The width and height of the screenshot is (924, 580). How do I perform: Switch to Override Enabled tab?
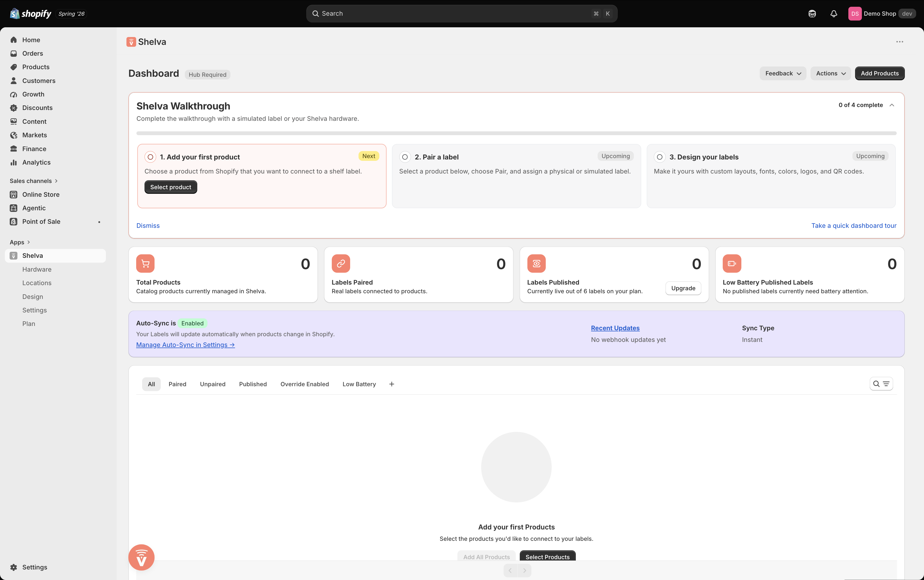click(305, 384)
